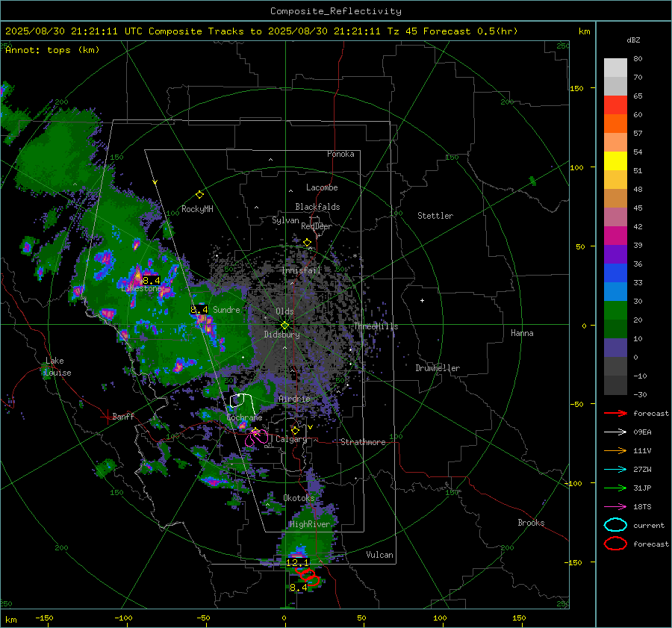Click the Lake Louise label

pyautogui.click(x=58, y=367)
